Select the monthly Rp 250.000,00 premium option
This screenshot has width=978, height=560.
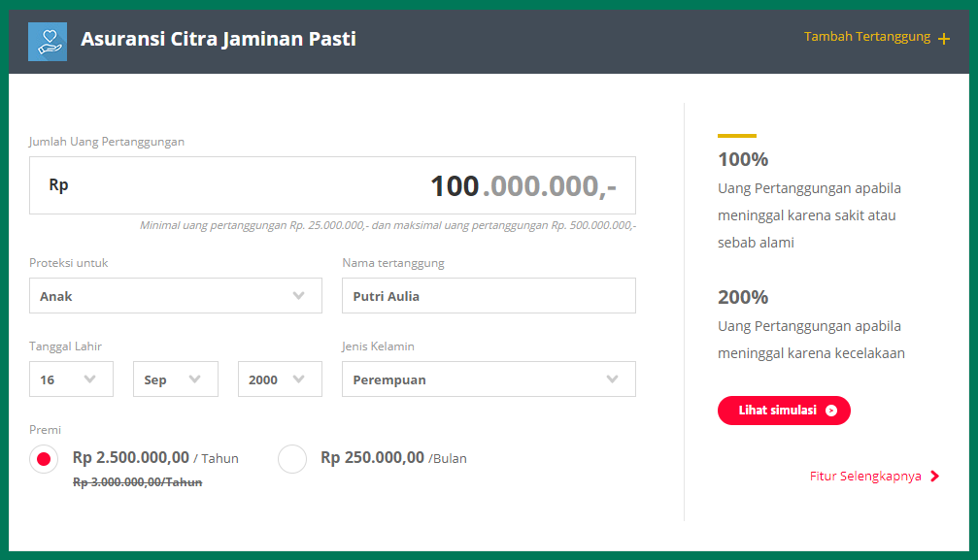point(292,459)
